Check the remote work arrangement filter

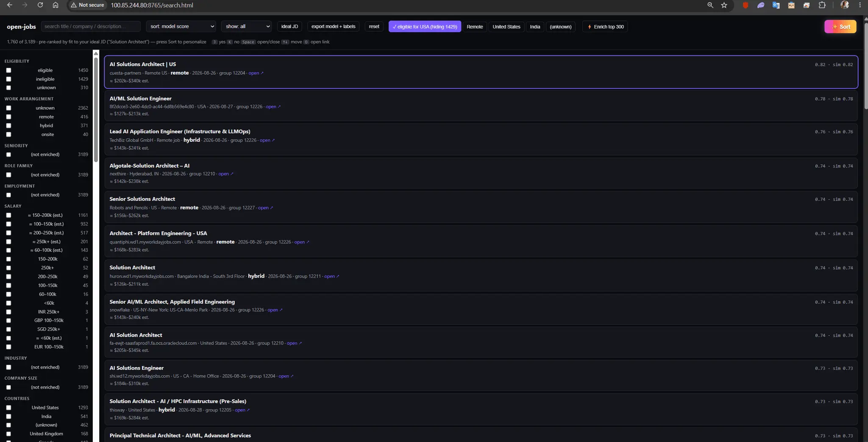click(x=8, y=117)
